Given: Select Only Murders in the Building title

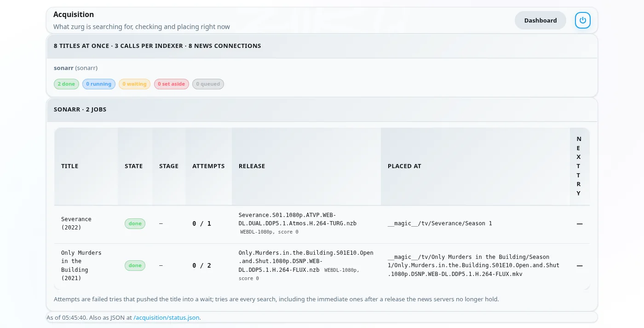Looking at the screenshot, I should pos(81,265).
